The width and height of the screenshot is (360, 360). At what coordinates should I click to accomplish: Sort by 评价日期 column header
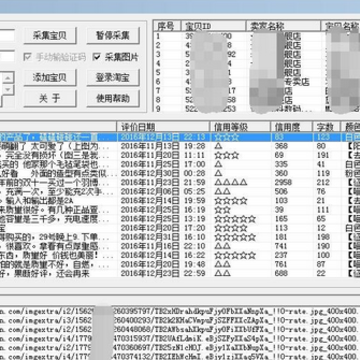163,127
